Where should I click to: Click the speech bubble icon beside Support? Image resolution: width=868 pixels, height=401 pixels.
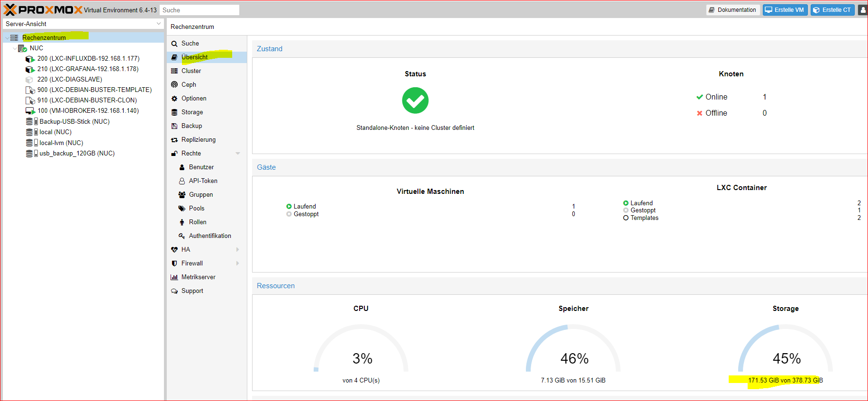174,291
